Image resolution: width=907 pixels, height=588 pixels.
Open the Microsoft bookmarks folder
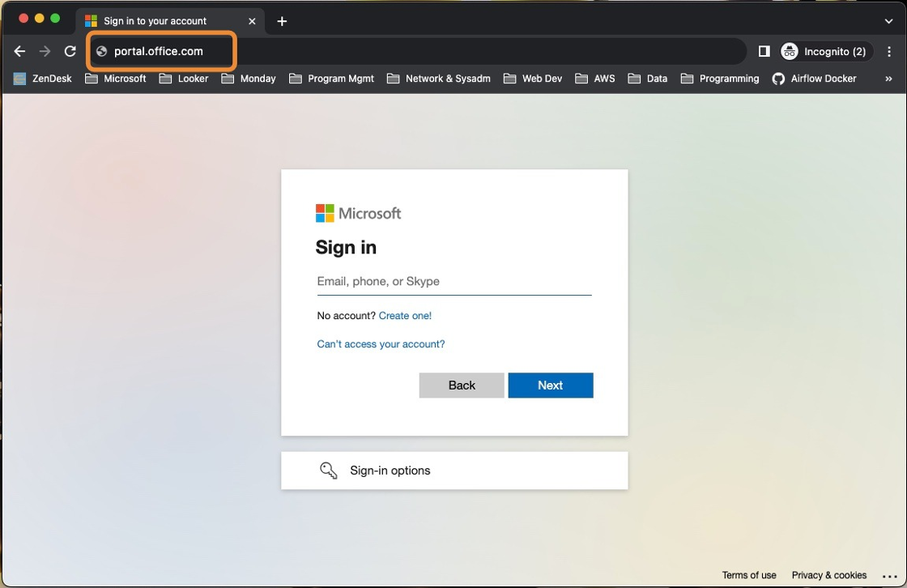[x=116, y=79]
